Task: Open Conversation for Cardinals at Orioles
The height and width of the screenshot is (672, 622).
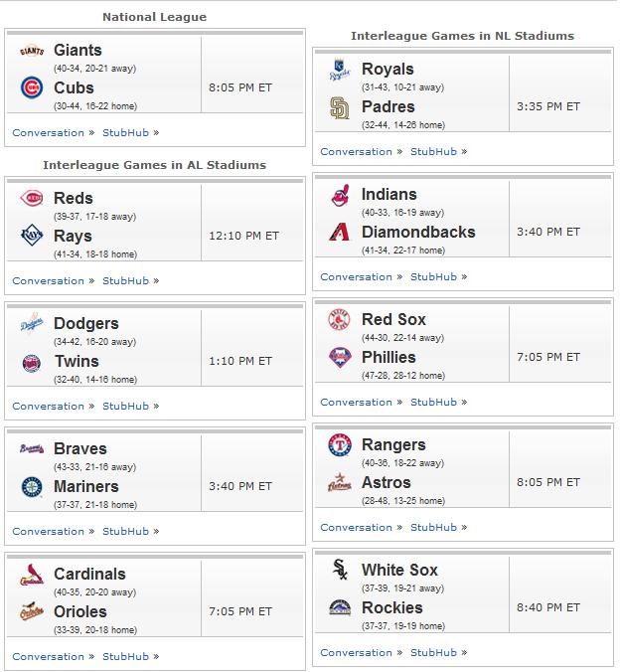Action: click(x=49, y=656)
